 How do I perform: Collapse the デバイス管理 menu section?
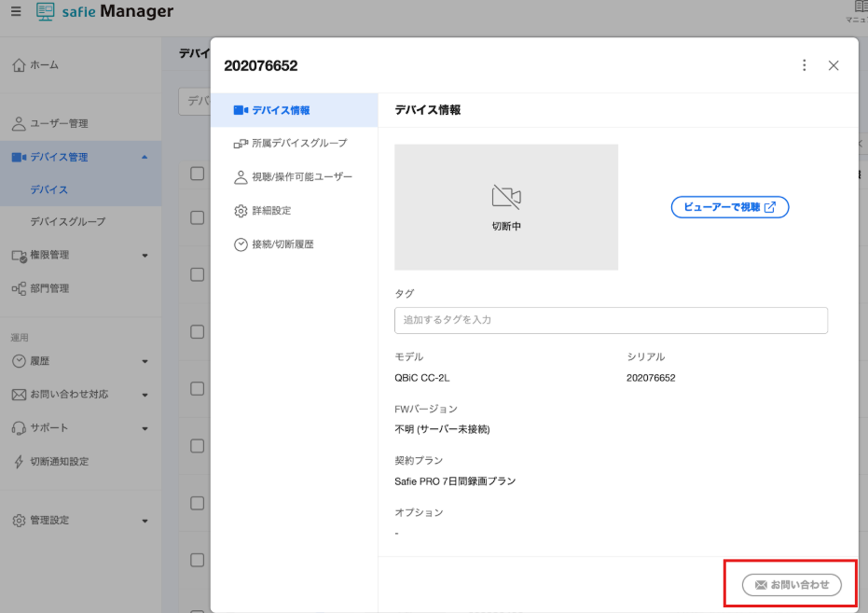145,157
